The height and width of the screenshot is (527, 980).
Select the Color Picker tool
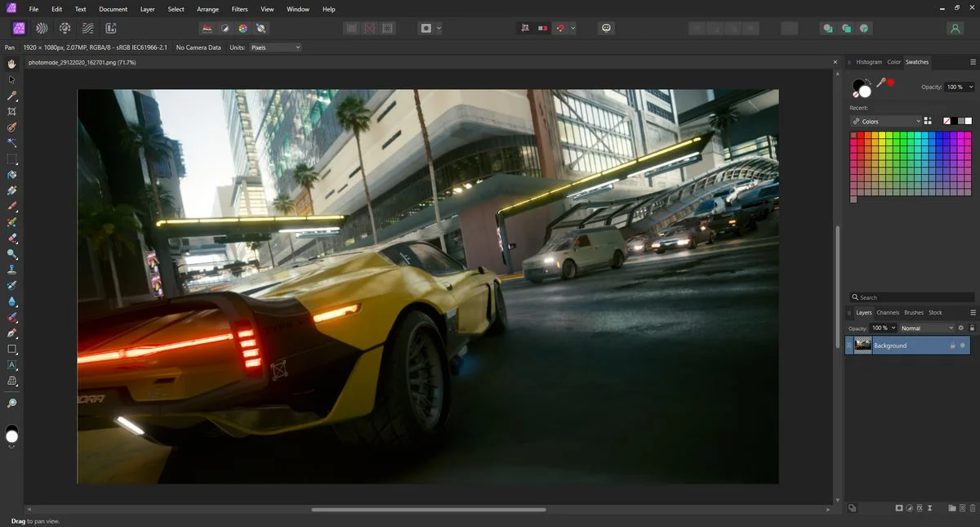click(x=11, y=96)
